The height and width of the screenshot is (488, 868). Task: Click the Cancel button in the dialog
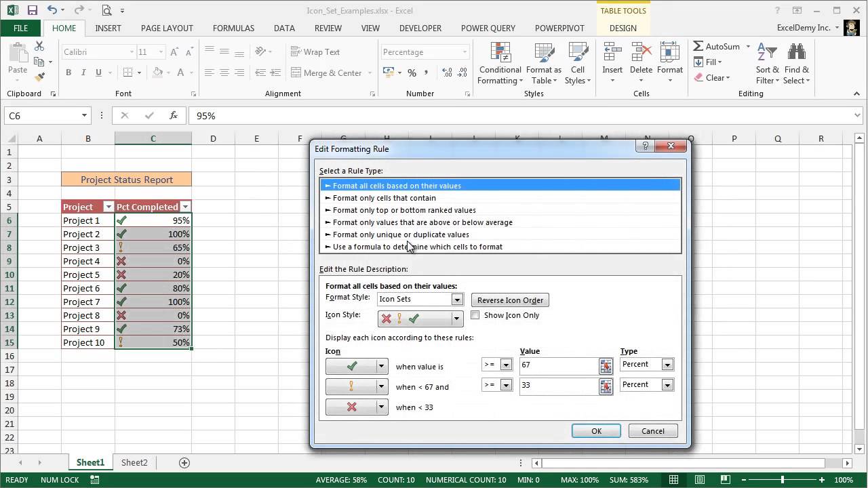[x=652, y=430]
